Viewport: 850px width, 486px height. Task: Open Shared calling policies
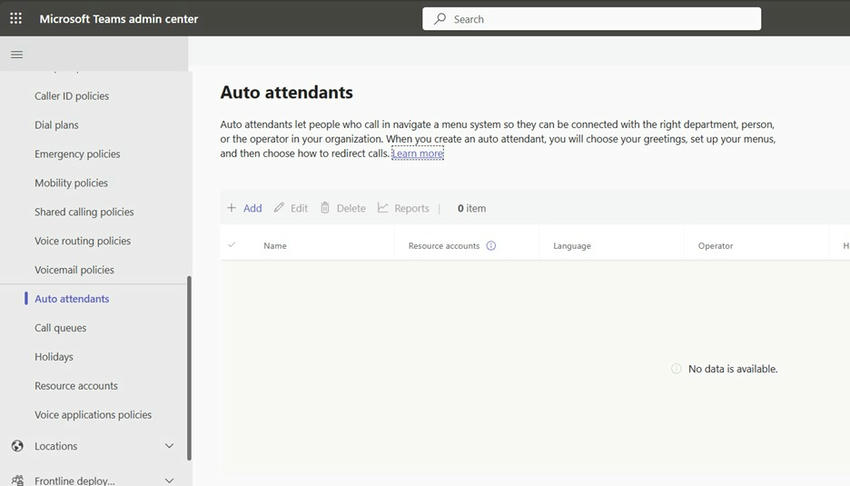tap(84, 212)
